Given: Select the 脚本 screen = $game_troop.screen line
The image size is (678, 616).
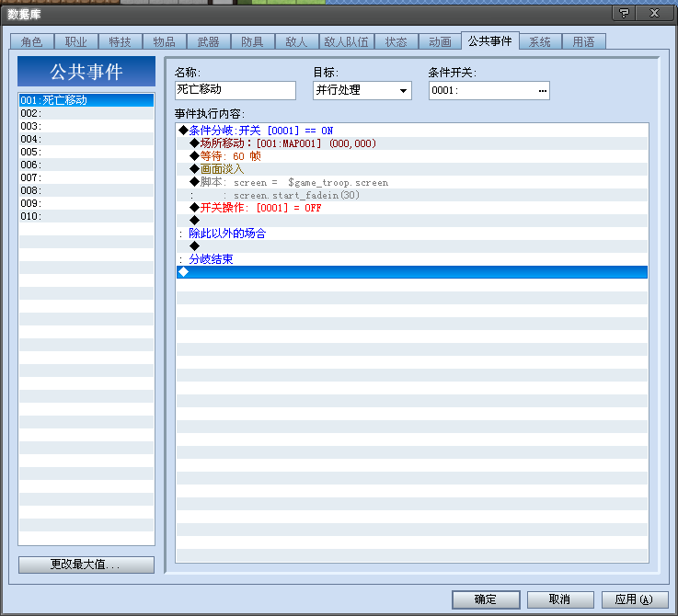Looking at the screenshot, I should coord(412,182).
